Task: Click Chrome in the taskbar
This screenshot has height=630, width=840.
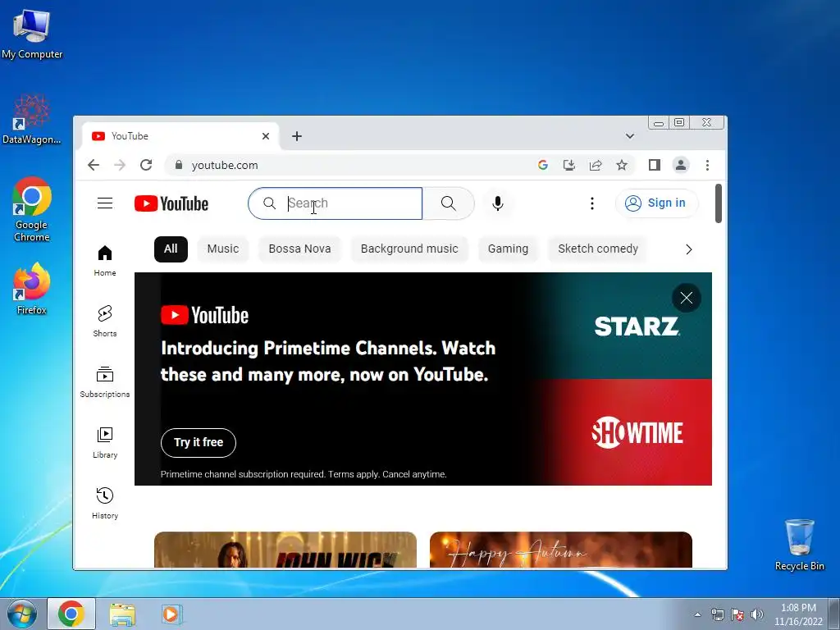Action: pyautogui.click(x=71, y=614)
